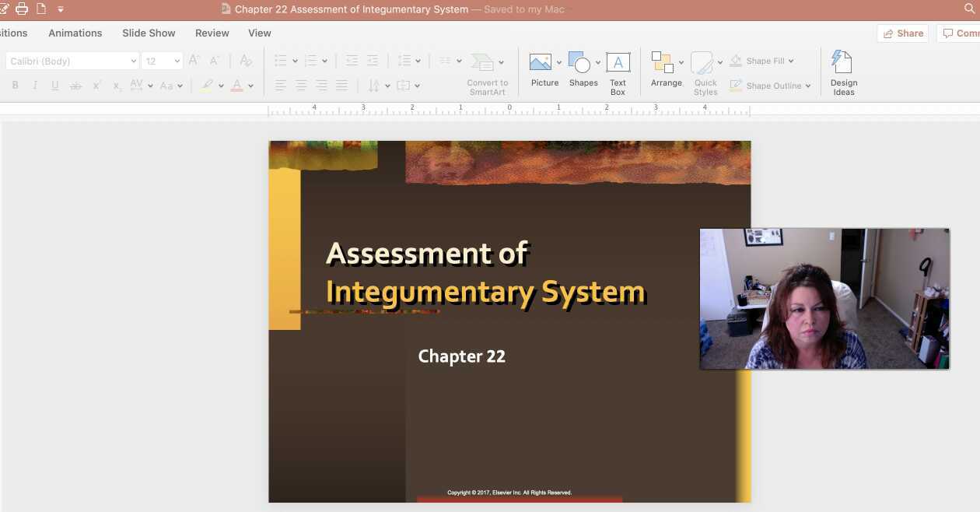Viewport: 980px width, 512px height.
Task: Open the Slide Show tab
Action: point(149,33)
